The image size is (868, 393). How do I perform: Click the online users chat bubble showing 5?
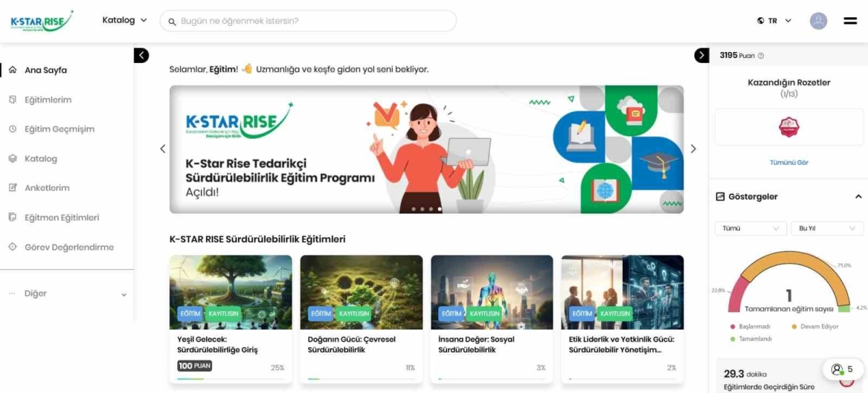pyautogui.click(x=843, y=369)
